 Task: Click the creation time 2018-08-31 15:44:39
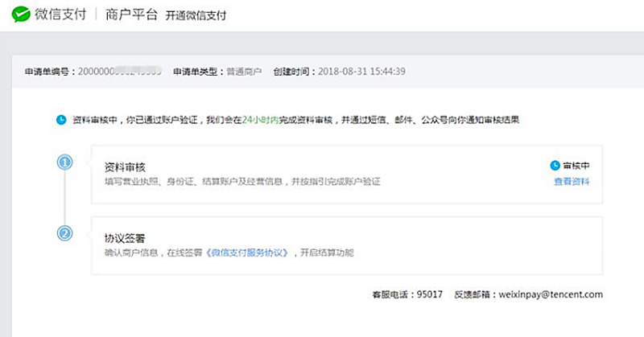click(x=361, y=72)
